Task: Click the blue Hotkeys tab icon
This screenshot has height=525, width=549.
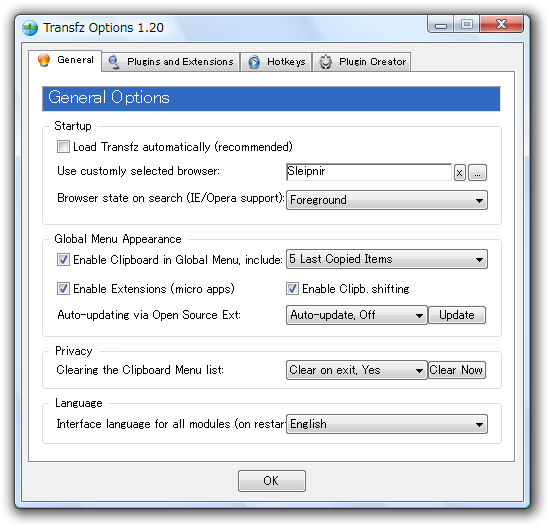Action: click(254, 62)
